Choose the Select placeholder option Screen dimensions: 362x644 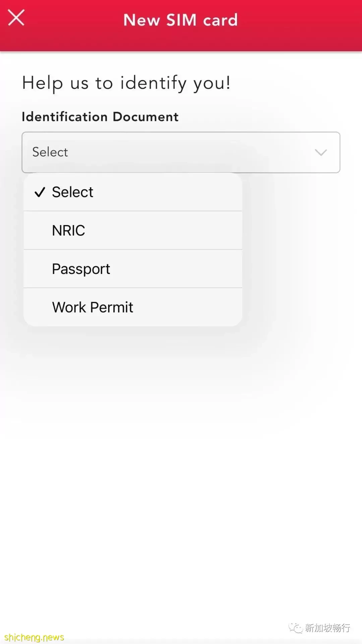[133, 192]
